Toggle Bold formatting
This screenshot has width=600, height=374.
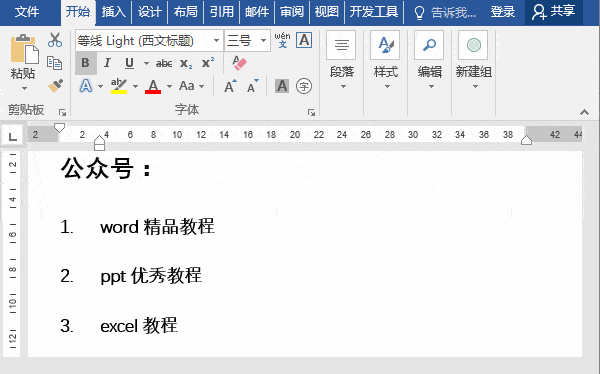click(85, 63)
